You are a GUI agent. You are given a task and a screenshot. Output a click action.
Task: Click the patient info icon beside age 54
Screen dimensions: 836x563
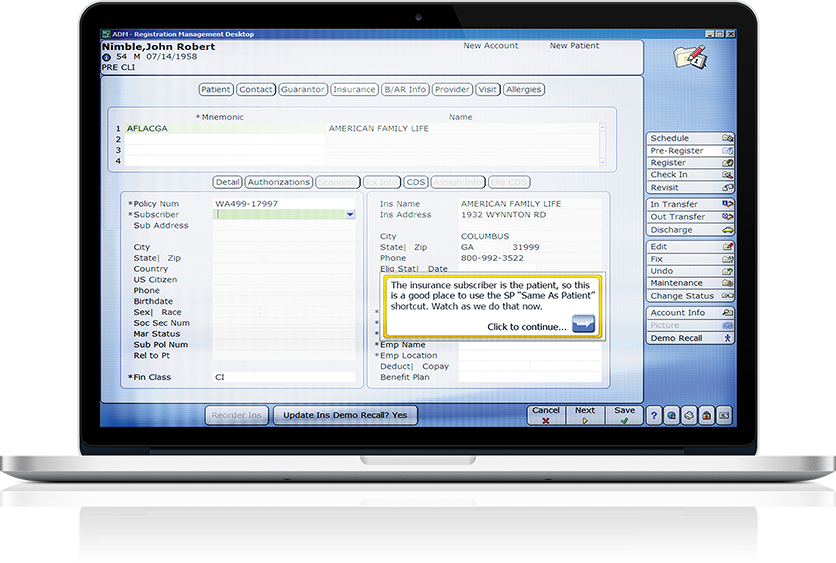coord(107,57)
